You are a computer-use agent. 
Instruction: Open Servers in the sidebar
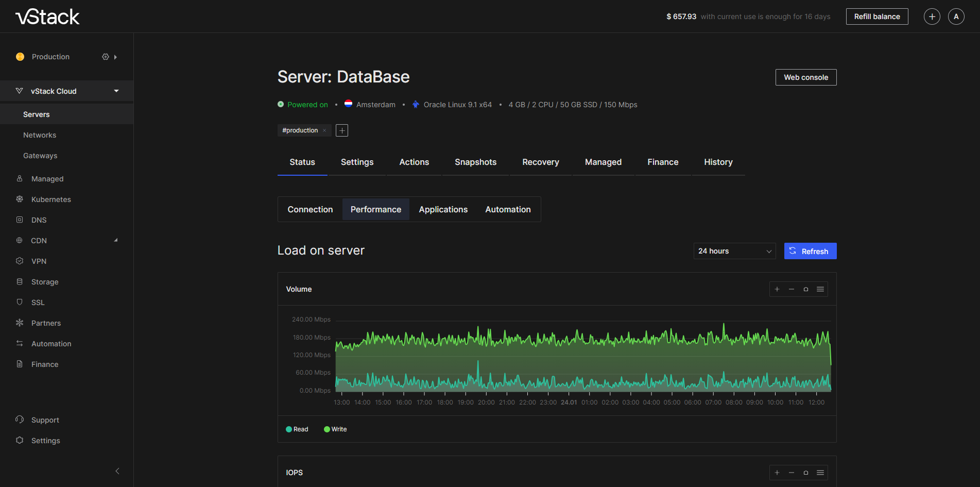(x=67, y=114)
